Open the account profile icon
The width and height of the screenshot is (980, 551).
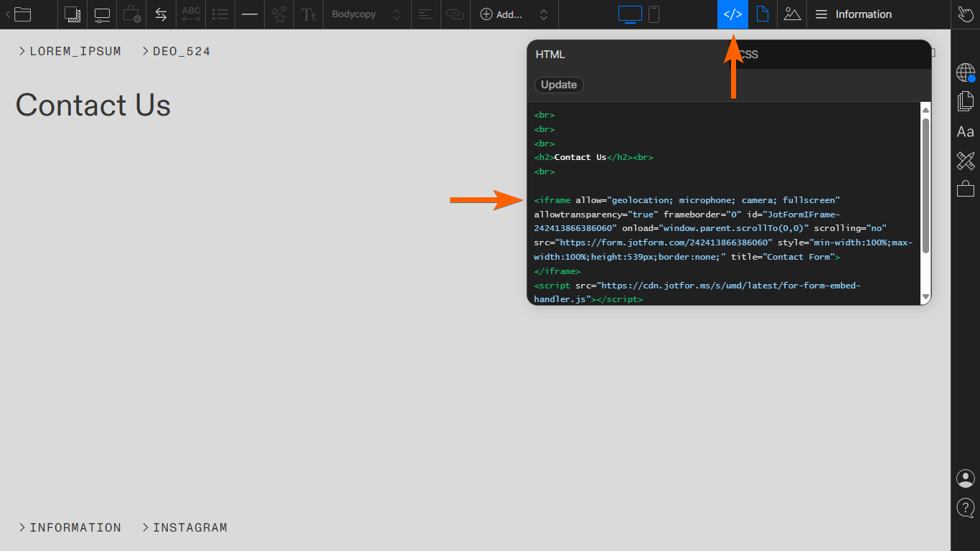[966, 479]
